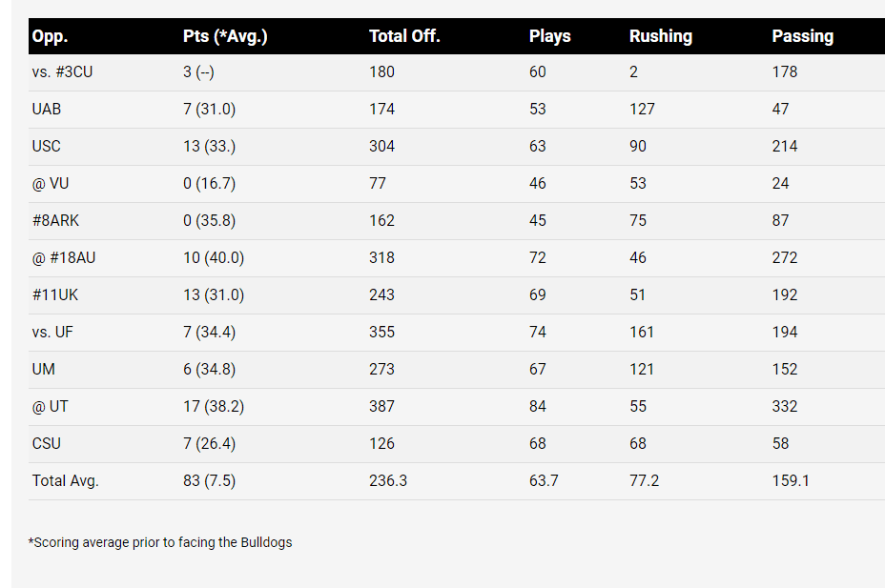Click the @ #18AU passing value 272
Viewport: 885px width, 588px height.
(x=785, y=258)
